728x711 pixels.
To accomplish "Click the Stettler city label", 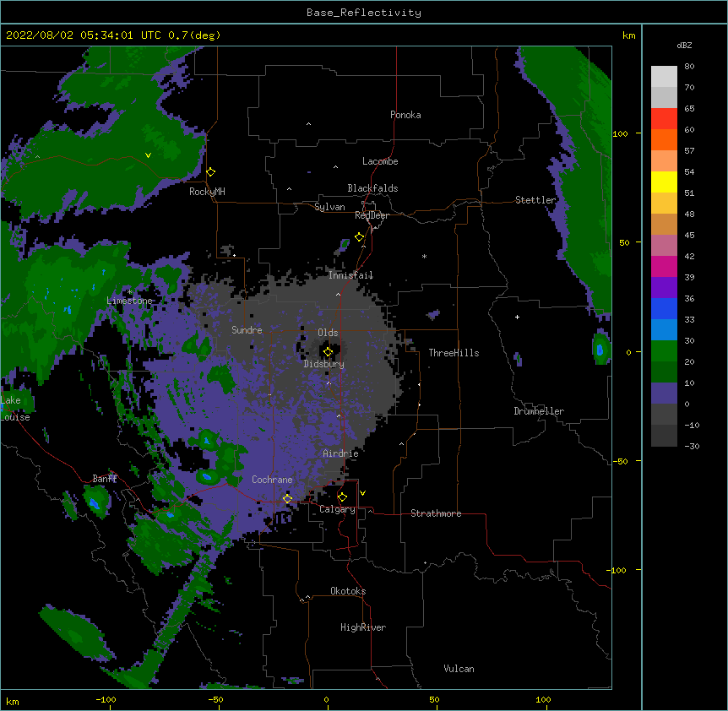I will 535,200.
